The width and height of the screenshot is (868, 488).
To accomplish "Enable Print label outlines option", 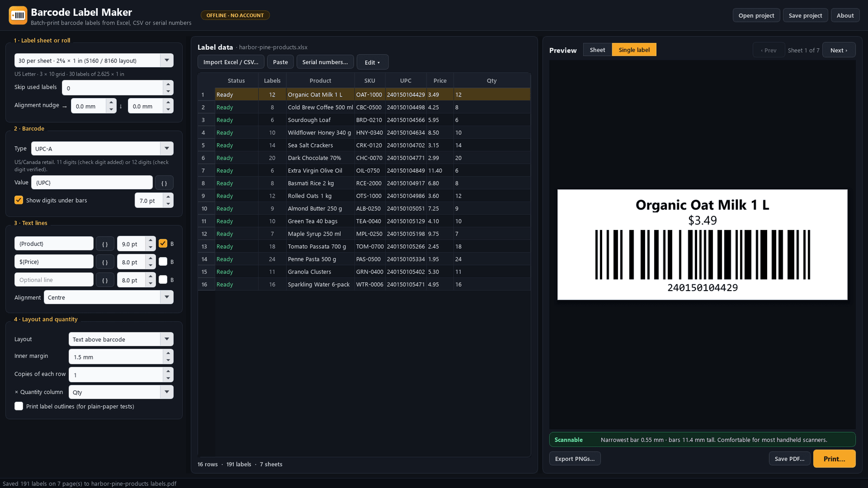I will click(19, 406).
